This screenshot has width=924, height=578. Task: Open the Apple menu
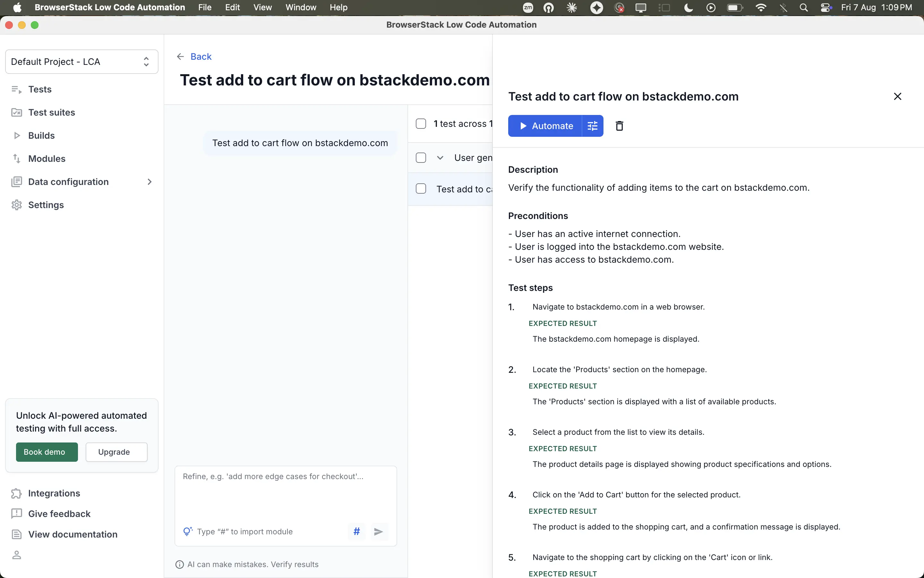coord(17,7)
